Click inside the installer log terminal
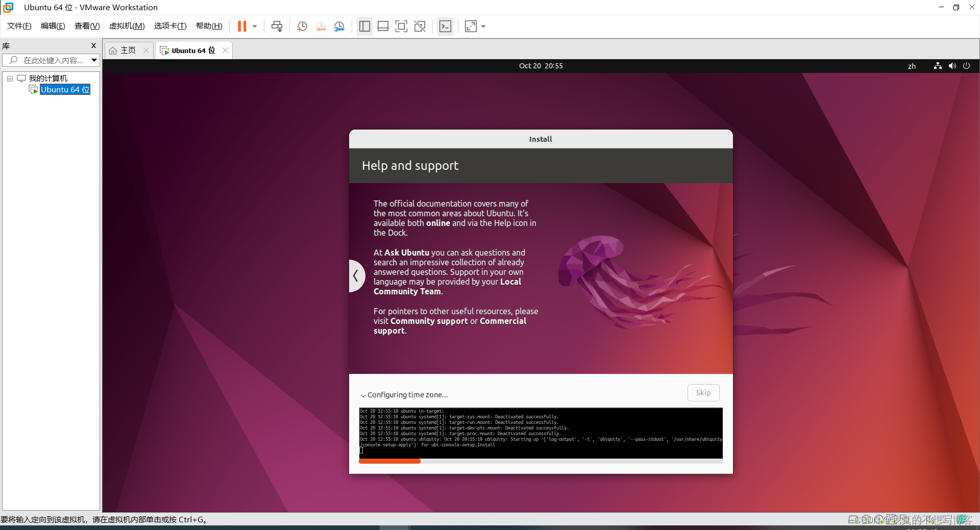Image resolution: width=980 pixels, height=530 pixels. click(541, 433)
